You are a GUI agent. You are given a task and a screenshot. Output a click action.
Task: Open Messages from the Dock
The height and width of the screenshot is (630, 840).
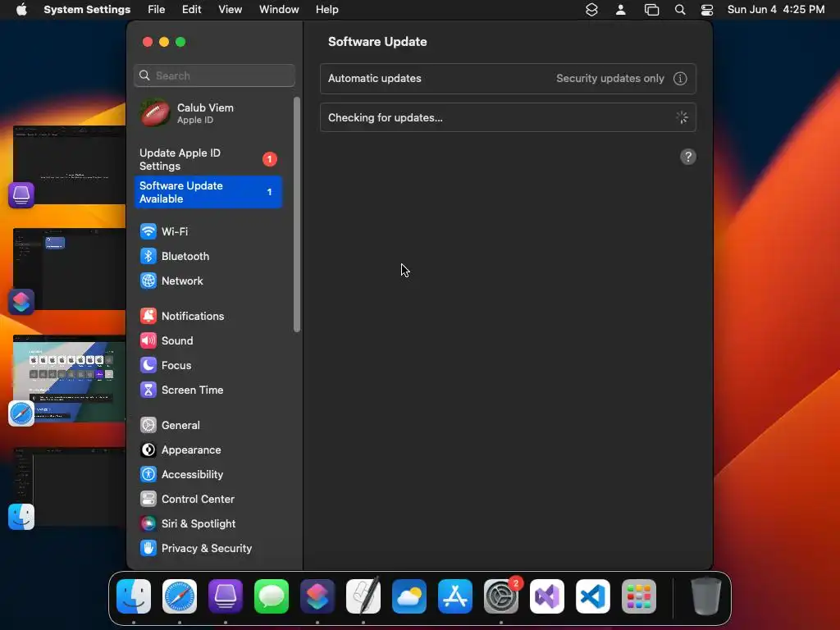click(x=271, y=596)
